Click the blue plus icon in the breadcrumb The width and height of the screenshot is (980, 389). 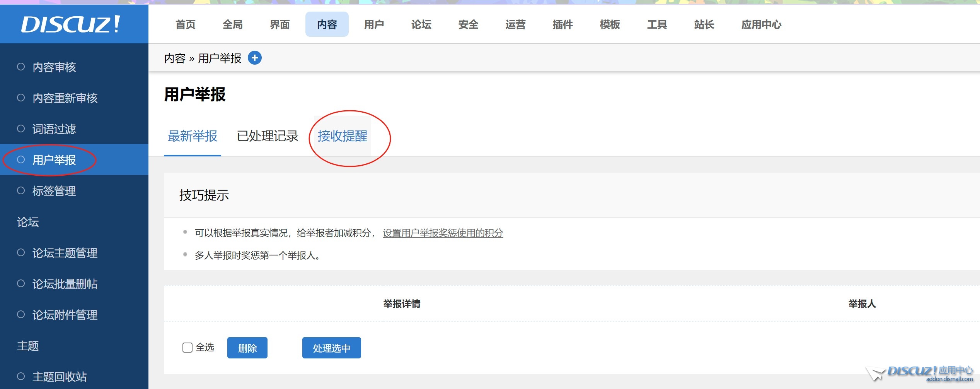(255, 58)
